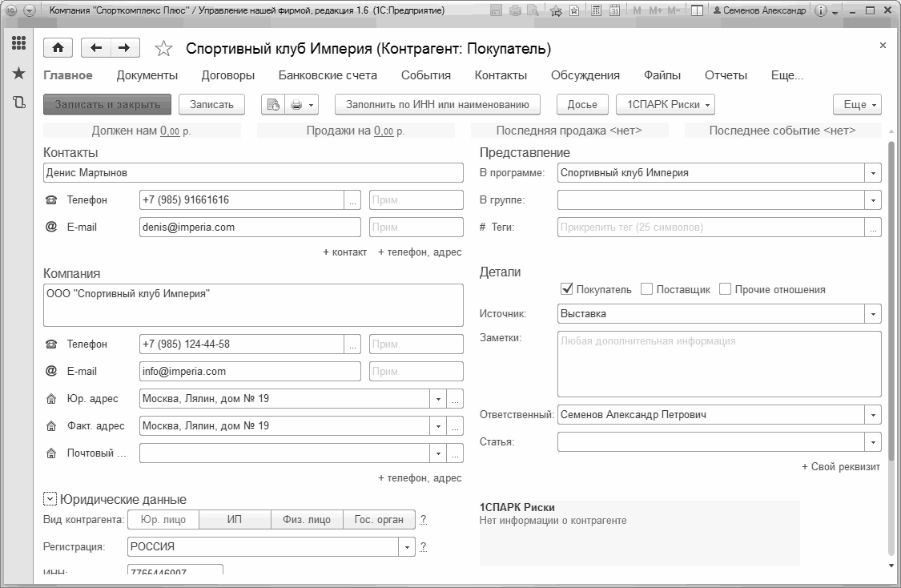Viewport: 901px width, 588px height.
Task: Open the Еще button at toolbar right
Action: click(x=857, y=105)
